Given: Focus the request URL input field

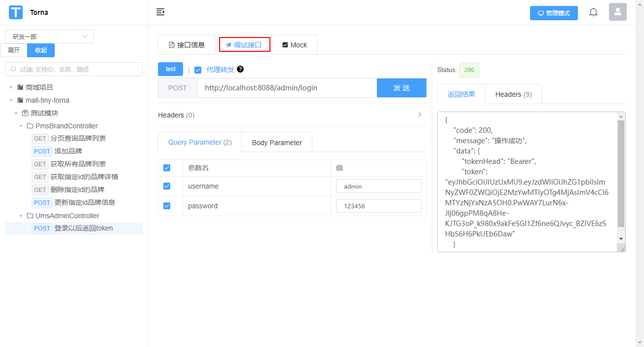Looking at the screenshot, I should tap(287, 88).
